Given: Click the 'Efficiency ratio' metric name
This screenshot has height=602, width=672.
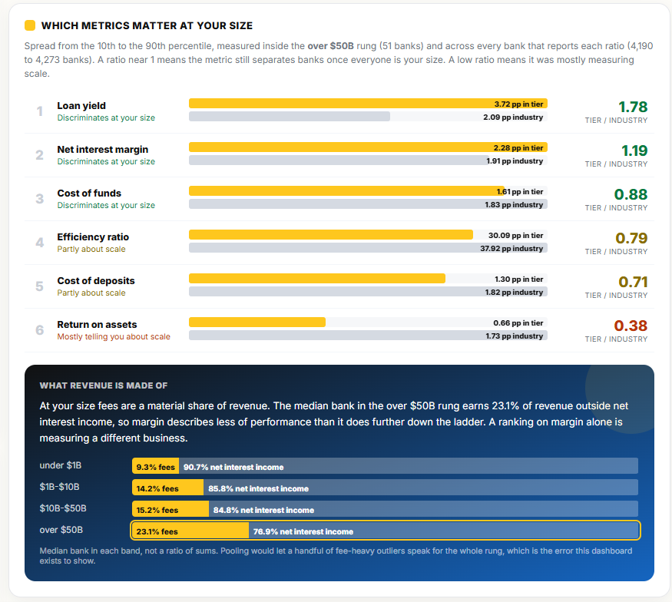Looking at the screenshot, I should [93, 237].
